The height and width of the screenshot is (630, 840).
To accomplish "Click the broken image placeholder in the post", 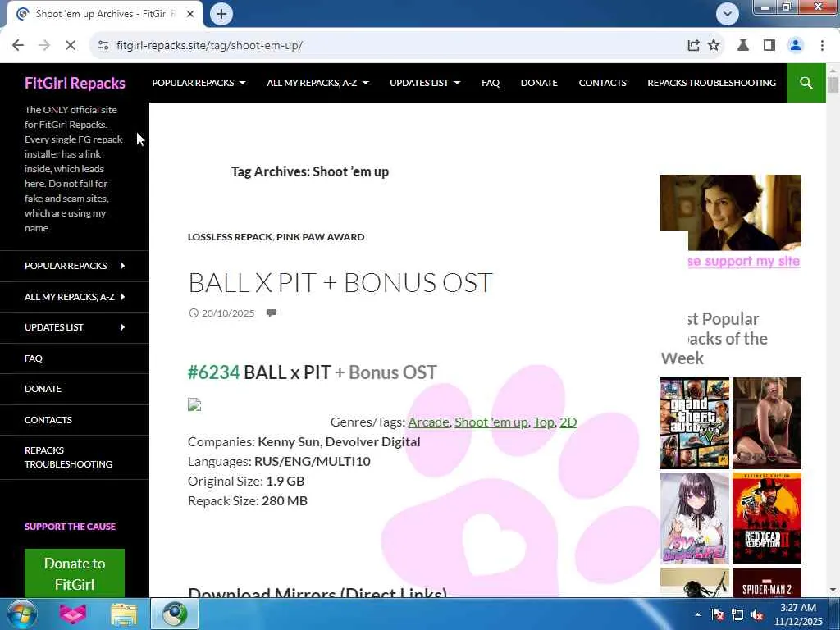I will click(x=194, y=404).
